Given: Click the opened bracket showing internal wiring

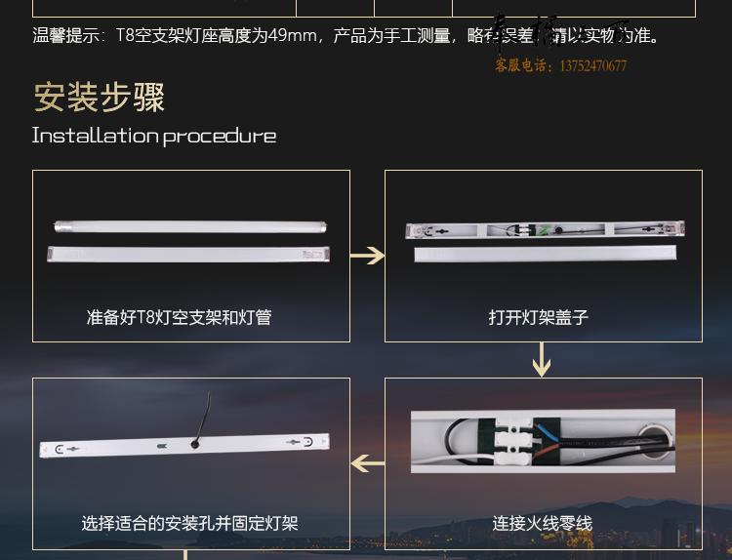Looking at the screenshot, I should coord(545,229).
